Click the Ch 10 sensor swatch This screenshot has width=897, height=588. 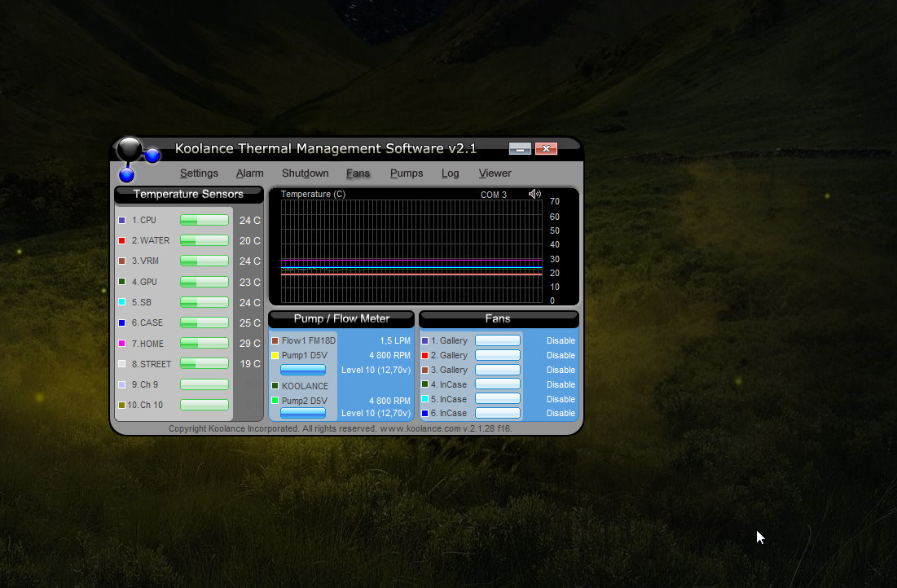(122, 405)
